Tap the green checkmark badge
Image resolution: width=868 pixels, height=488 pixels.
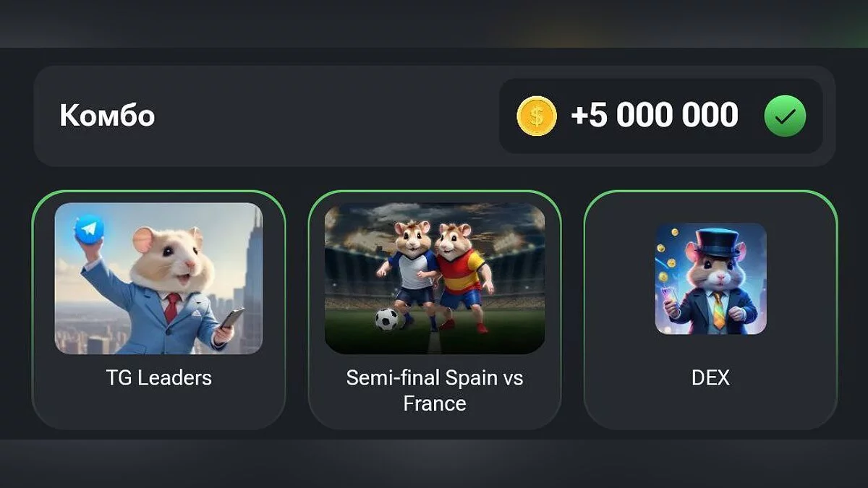[785, 116]
